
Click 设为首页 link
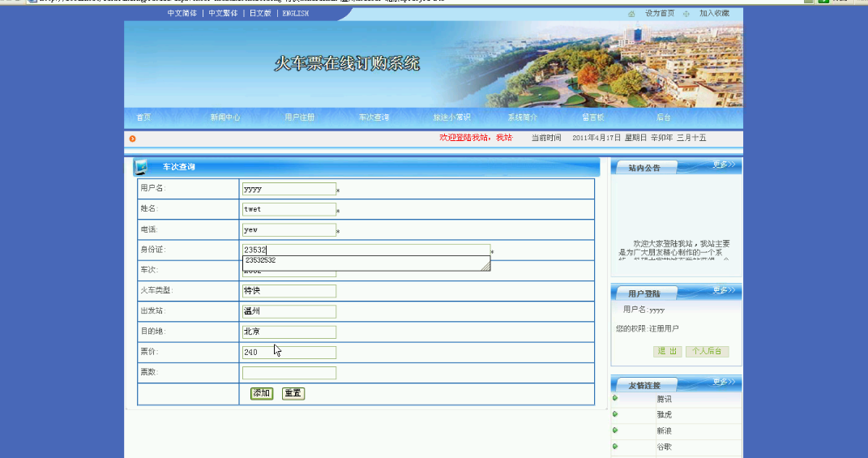coord(660,13)
